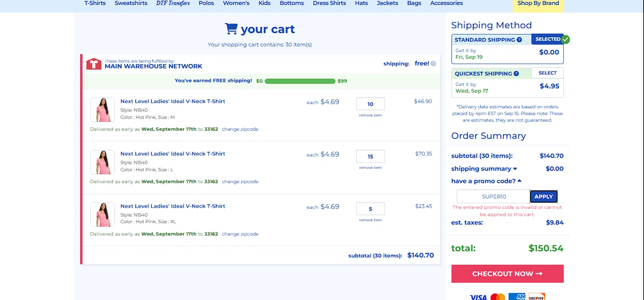Open the Polos menu

[x=206, y=3]
